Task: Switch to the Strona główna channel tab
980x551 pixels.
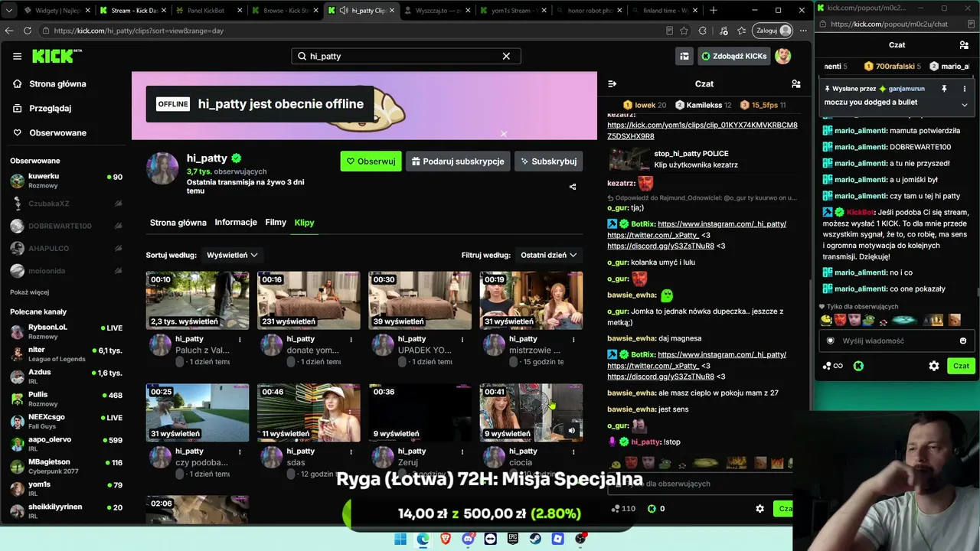Action: pyautogui.click(x=178, y=223)
